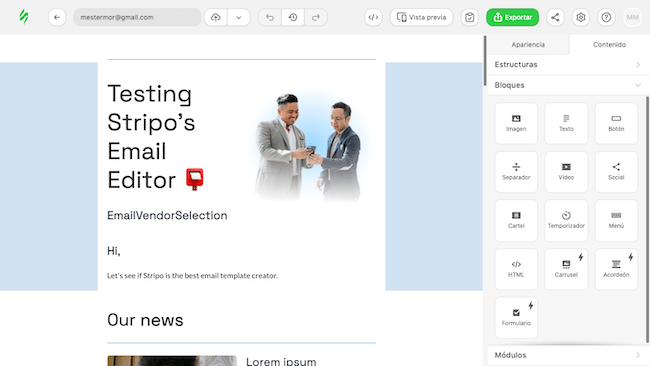This screenshot has height=366, width=650.
Task: Click the blocks panel vertical scrollbar
Action: (647, 220)
